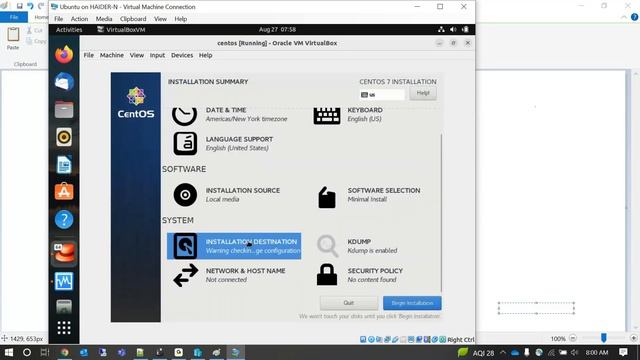
Task: Open Language Support option
Action: click(x=223, y=143)
